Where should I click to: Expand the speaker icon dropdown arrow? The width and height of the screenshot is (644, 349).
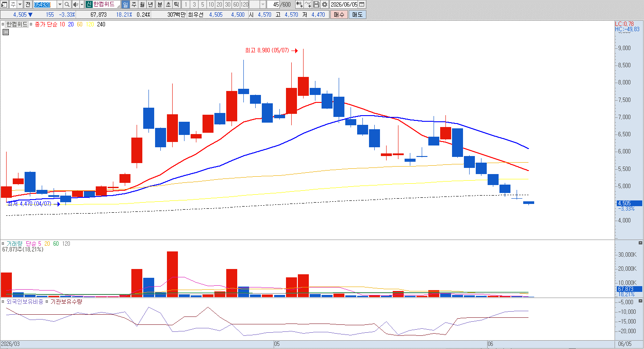point(82,4)
